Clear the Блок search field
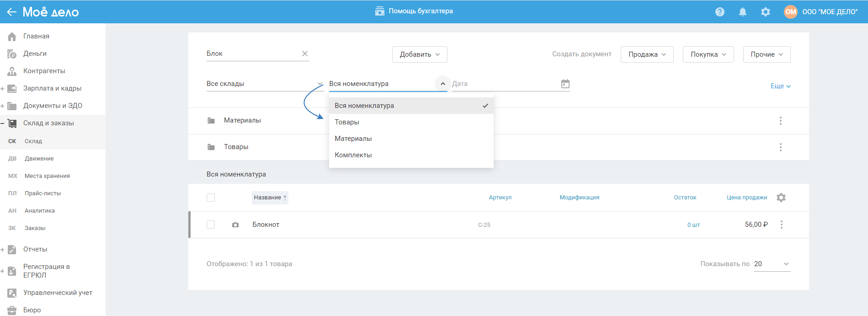The width and height of the screenshot is (868, 316). 305,54
